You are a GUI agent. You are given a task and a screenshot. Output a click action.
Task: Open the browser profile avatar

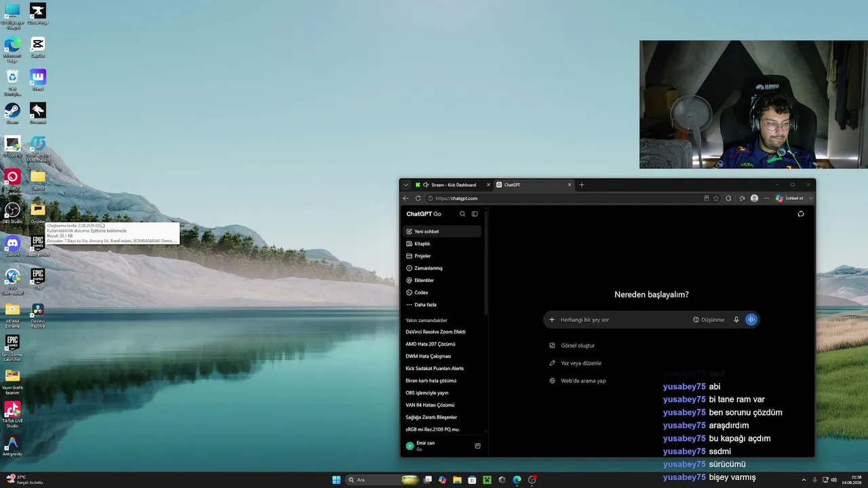[755, 199]
